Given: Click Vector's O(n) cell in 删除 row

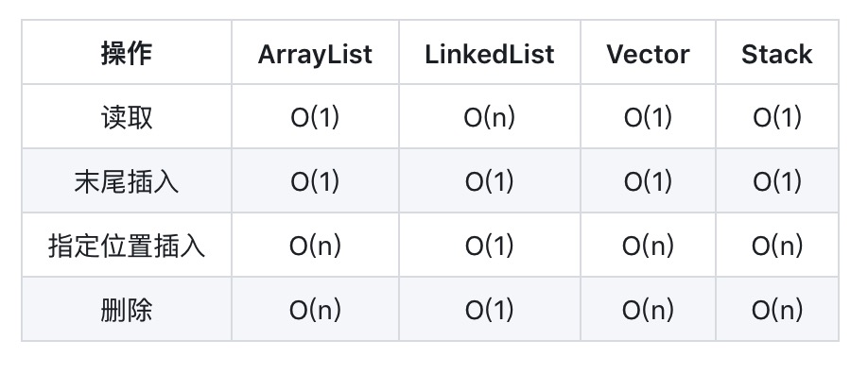Looking at the screenshot, I should pyautogui.click(x=648, y=311).
